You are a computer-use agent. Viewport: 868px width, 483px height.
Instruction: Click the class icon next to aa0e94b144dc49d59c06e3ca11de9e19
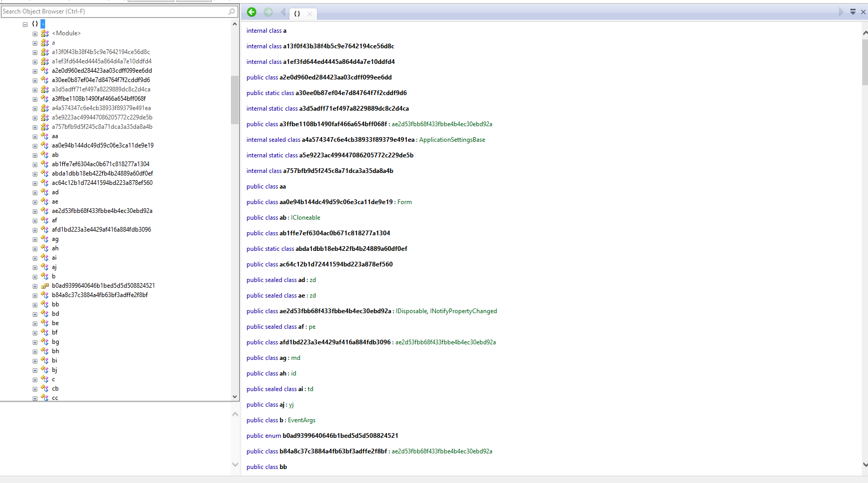coord(45,145)
